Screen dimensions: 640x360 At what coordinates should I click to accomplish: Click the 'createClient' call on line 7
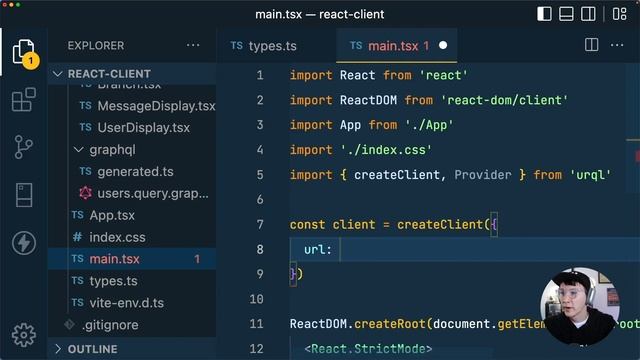(x=440, y=224)
